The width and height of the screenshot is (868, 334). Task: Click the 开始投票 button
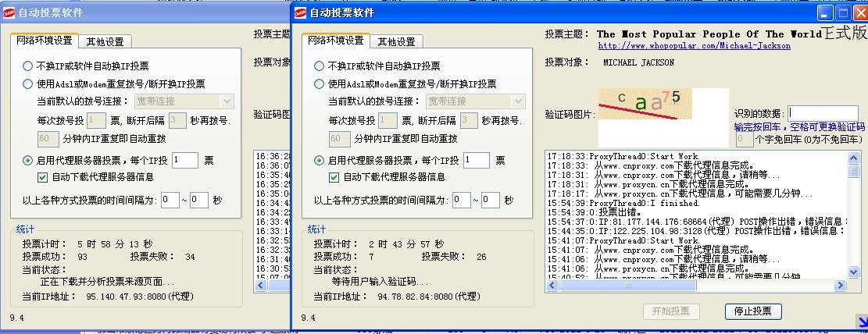pos(671,311)
